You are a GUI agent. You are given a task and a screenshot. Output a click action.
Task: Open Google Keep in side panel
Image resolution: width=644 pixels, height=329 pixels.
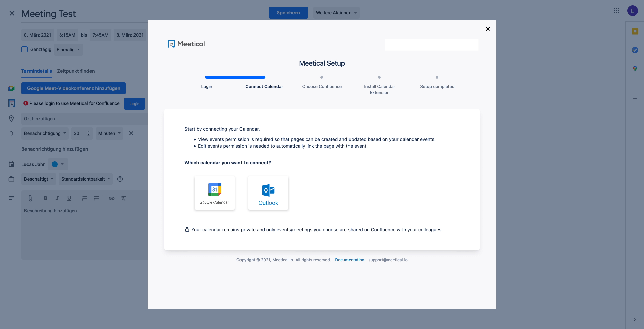point(635,31)
